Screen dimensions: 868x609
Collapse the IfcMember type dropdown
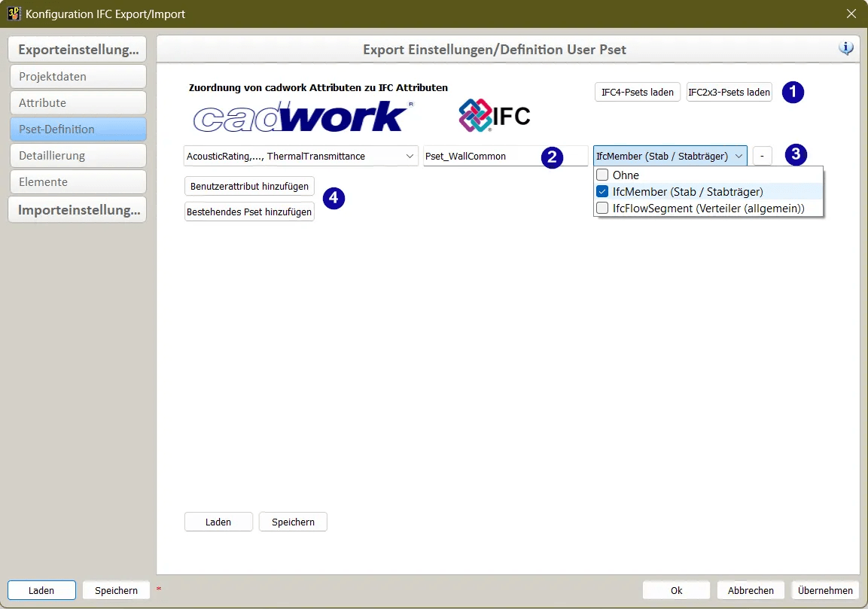[x=670, y=156]
